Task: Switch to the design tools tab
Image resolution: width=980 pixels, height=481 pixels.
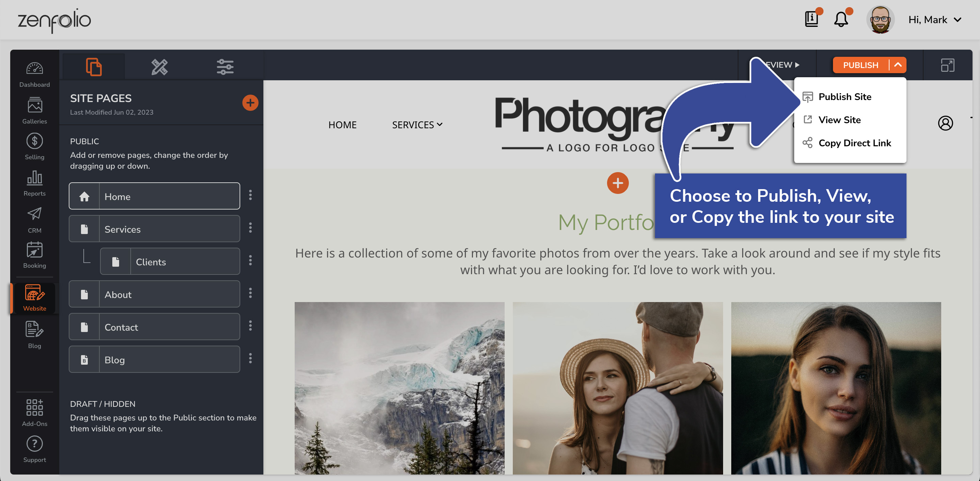Action: coord(159,67)
